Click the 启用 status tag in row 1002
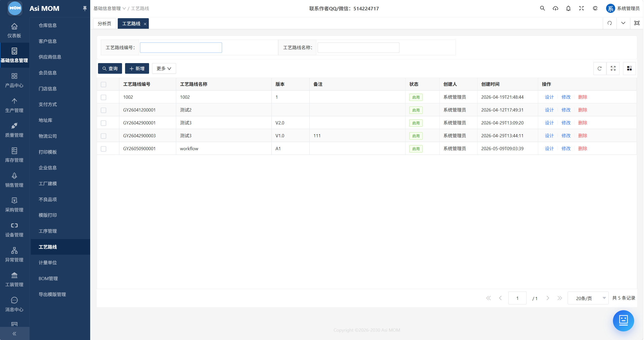 point(416,97)
